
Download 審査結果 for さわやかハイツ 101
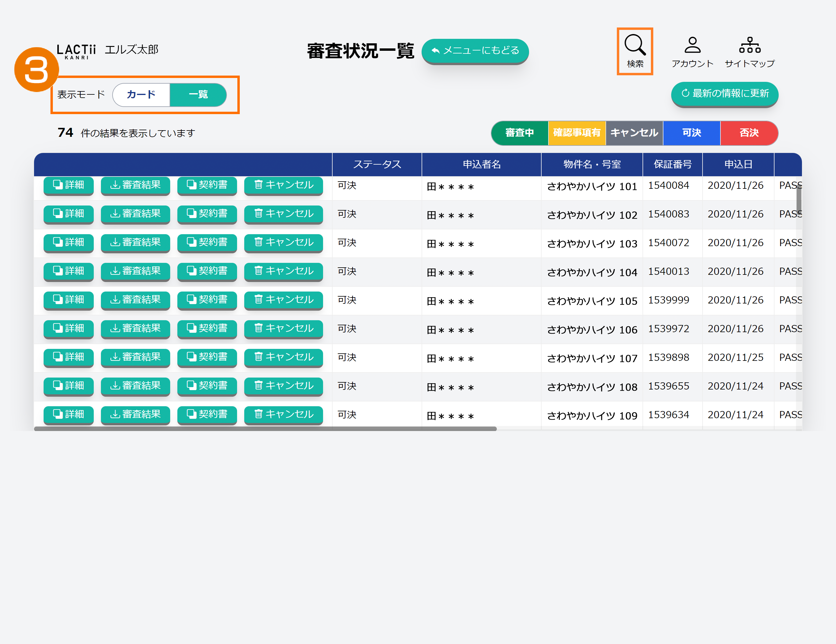click(135, 185)
